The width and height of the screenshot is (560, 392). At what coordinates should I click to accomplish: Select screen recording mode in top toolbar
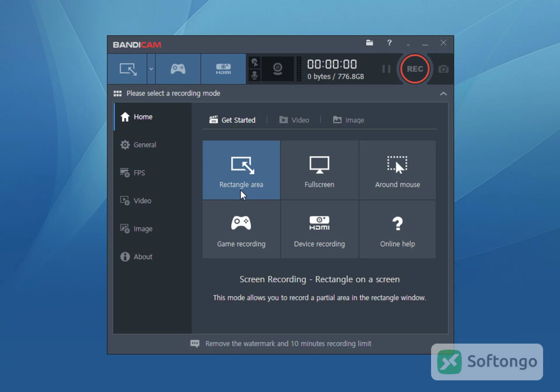click(x=127, y=69)
